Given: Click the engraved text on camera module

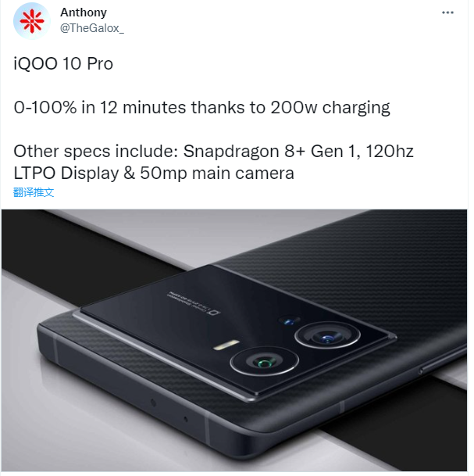Looking at the screenshot, I should [194, 302].
